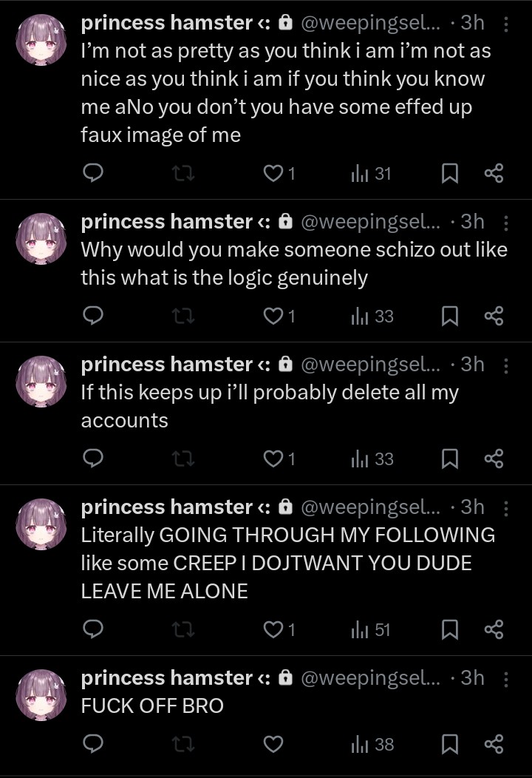Open @weepingsel handle on "schizo out" tweet
The height and width of the screenshot is (778, 532).
click(x=370, y=222)
